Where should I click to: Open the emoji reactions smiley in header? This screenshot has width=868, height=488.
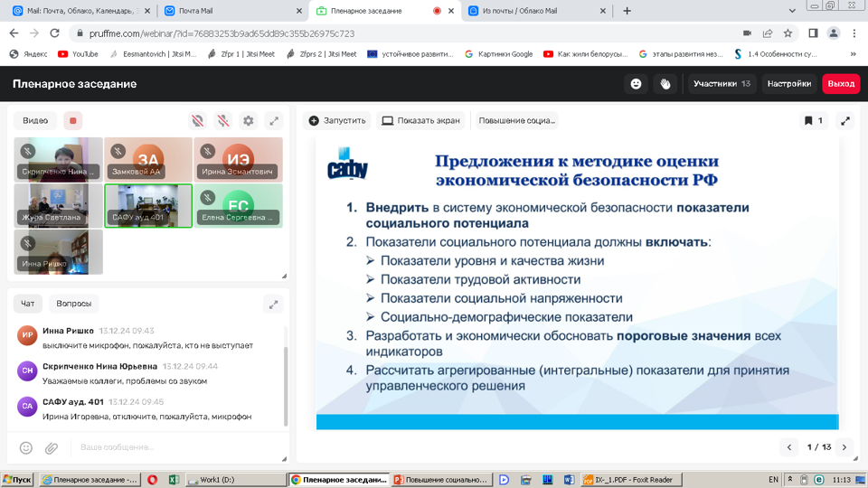[x=636, y=84]
